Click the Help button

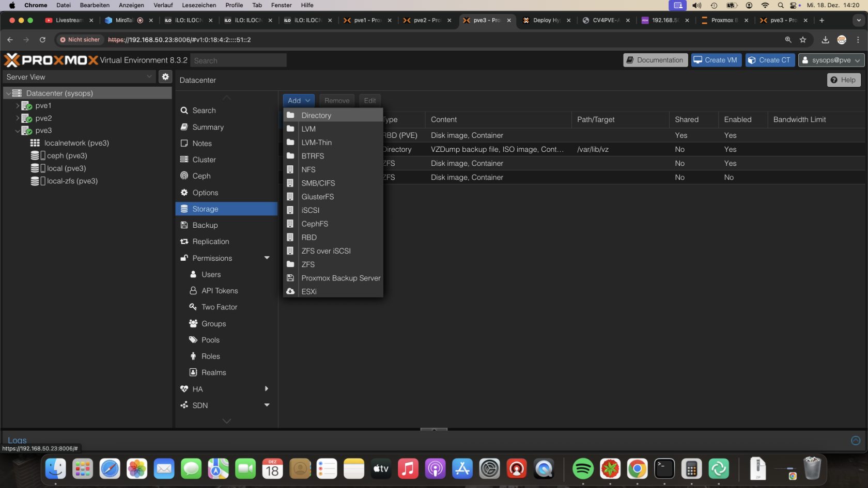pyautogui.click(x=843, y=80)
